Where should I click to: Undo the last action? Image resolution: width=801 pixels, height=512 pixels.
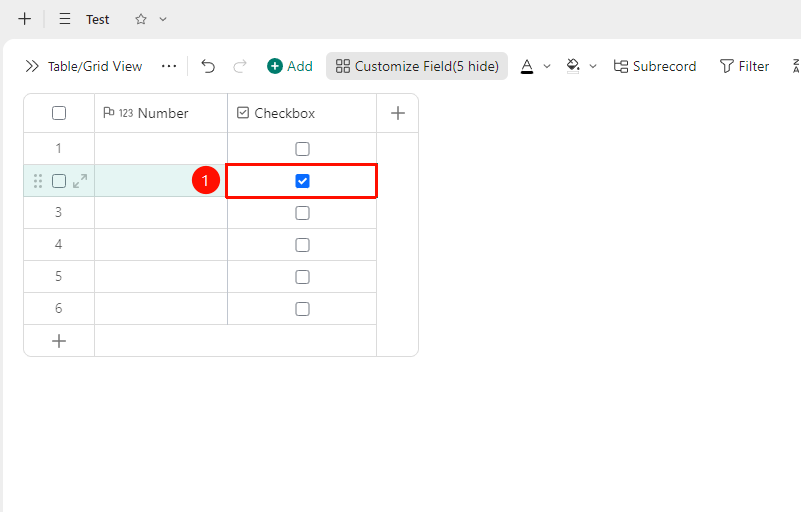click(208, 66)
